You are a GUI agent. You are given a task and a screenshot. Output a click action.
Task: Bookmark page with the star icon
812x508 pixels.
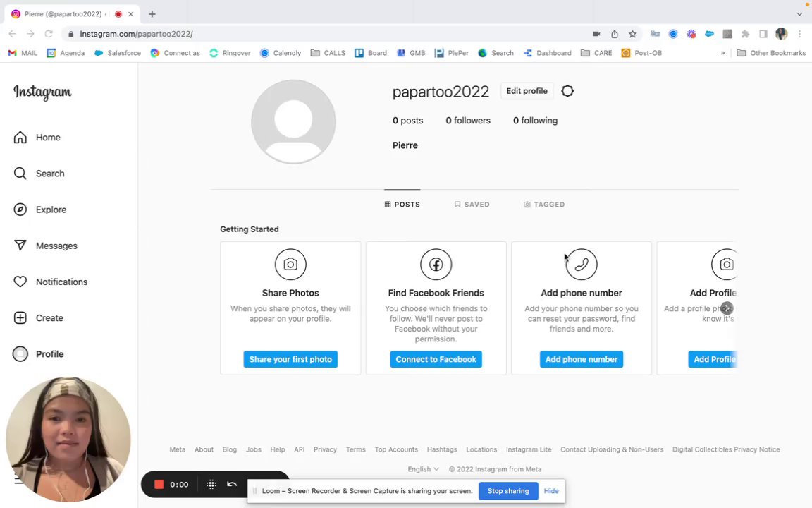[632, 34]
